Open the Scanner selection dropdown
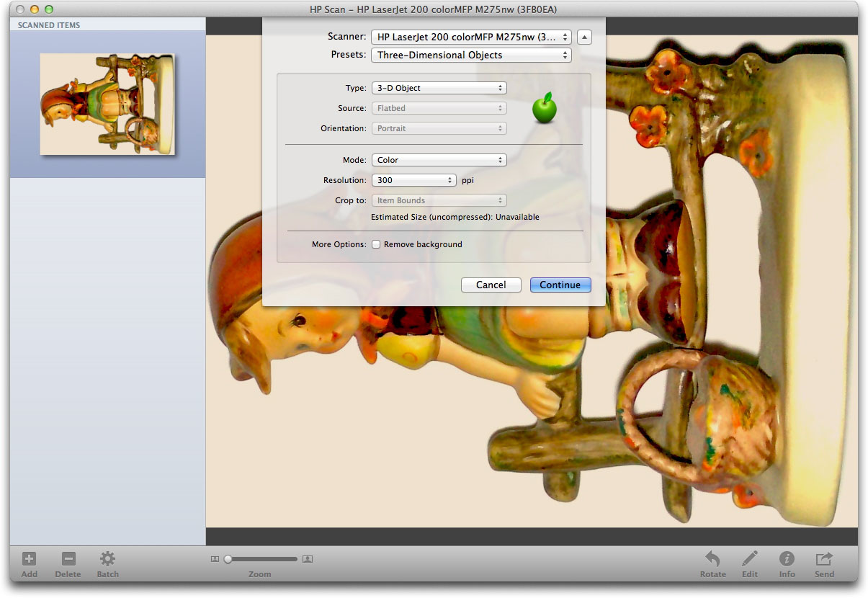Screen dimensions: 868x598 (470, 37)
